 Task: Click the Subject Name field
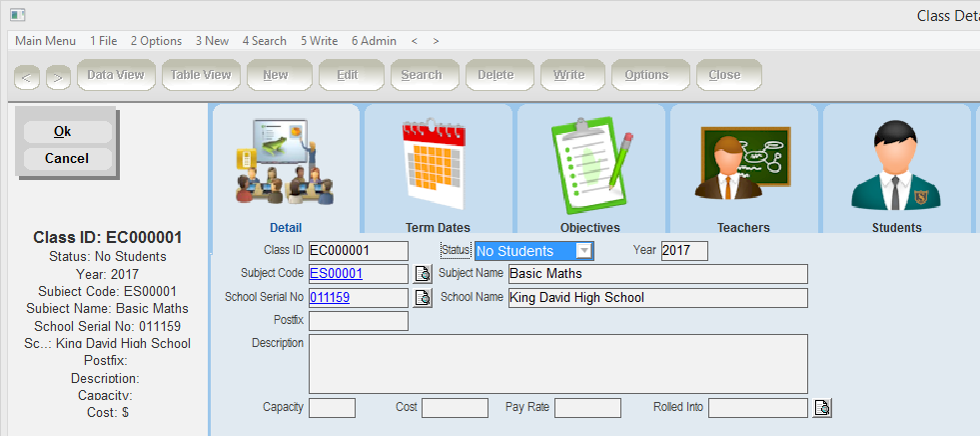[658, 274]
